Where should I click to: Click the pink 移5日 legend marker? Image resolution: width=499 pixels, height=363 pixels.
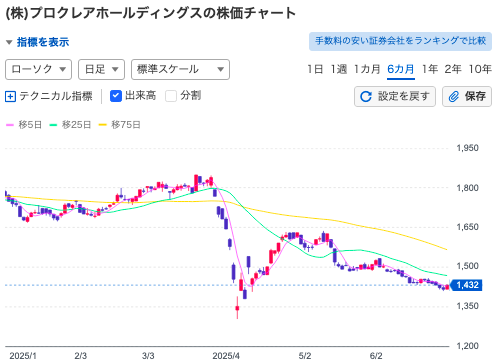point(10,125)
